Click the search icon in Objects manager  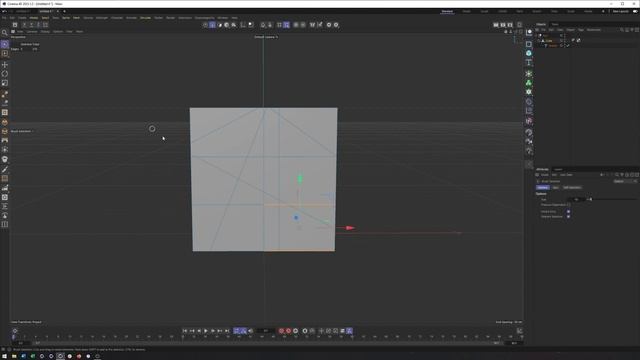(x=622, y=30)
